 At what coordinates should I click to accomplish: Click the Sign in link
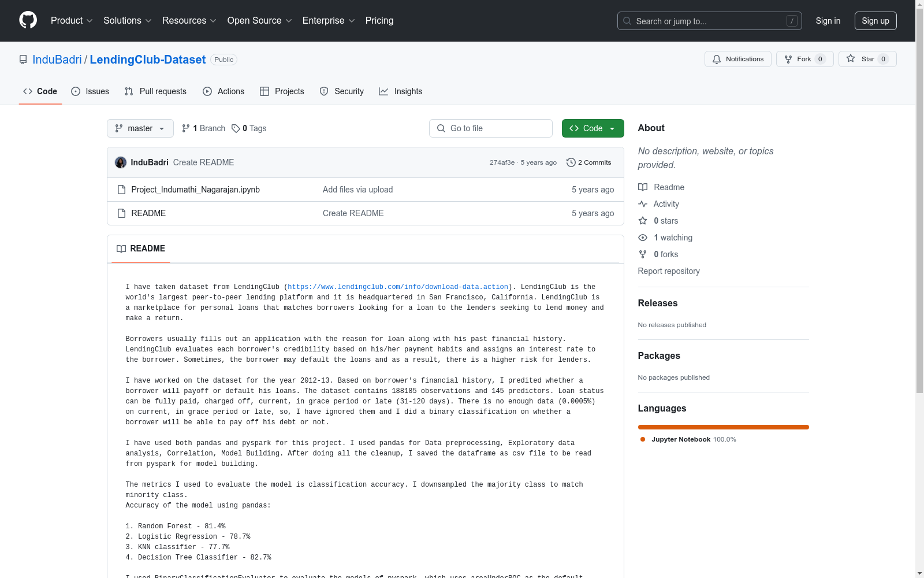(828, 21)
